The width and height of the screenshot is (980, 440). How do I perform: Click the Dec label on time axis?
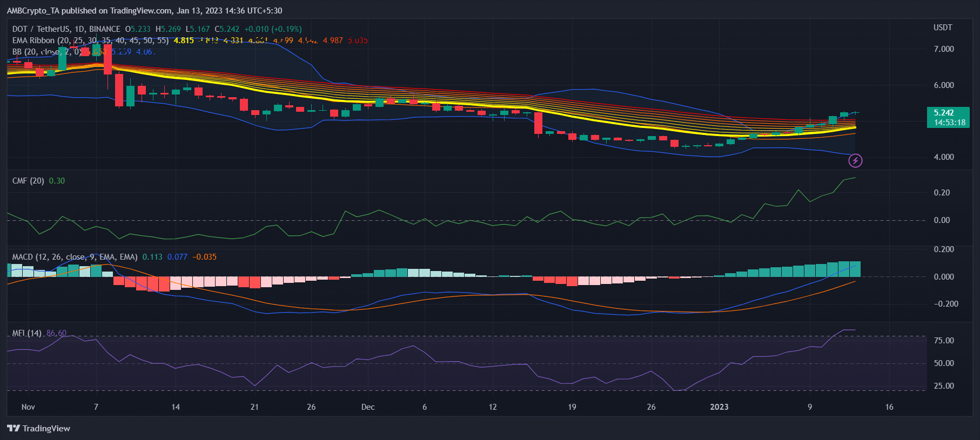tap(368, 407)
